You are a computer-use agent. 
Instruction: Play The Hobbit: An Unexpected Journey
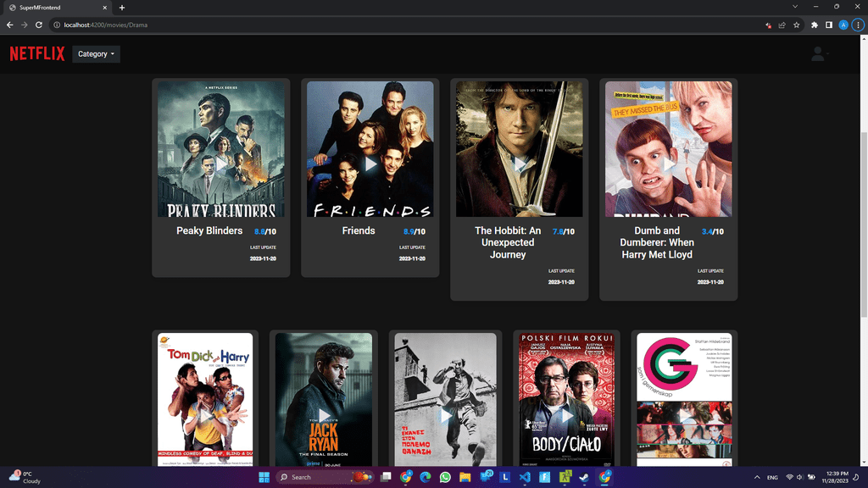[520, 164]
